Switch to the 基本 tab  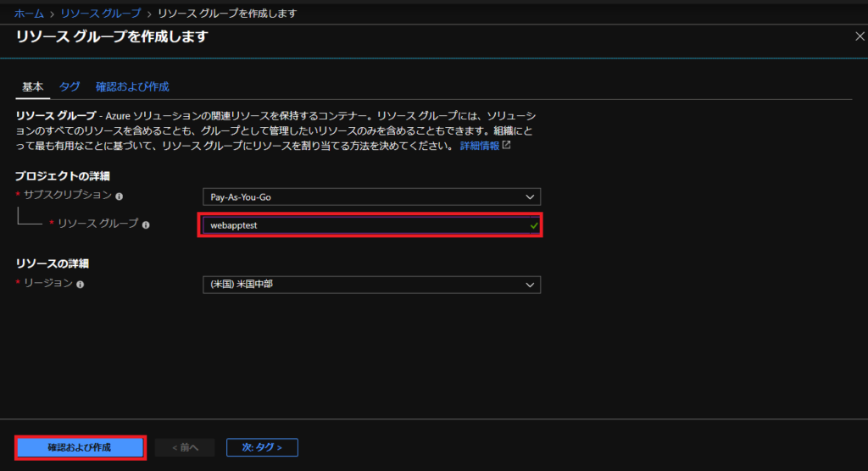(33, 87)
